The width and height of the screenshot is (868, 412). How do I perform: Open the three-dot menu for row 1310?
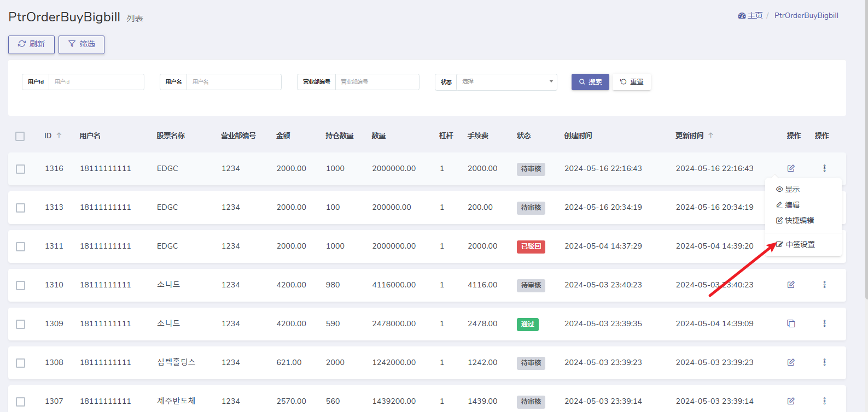pos(824,285)
